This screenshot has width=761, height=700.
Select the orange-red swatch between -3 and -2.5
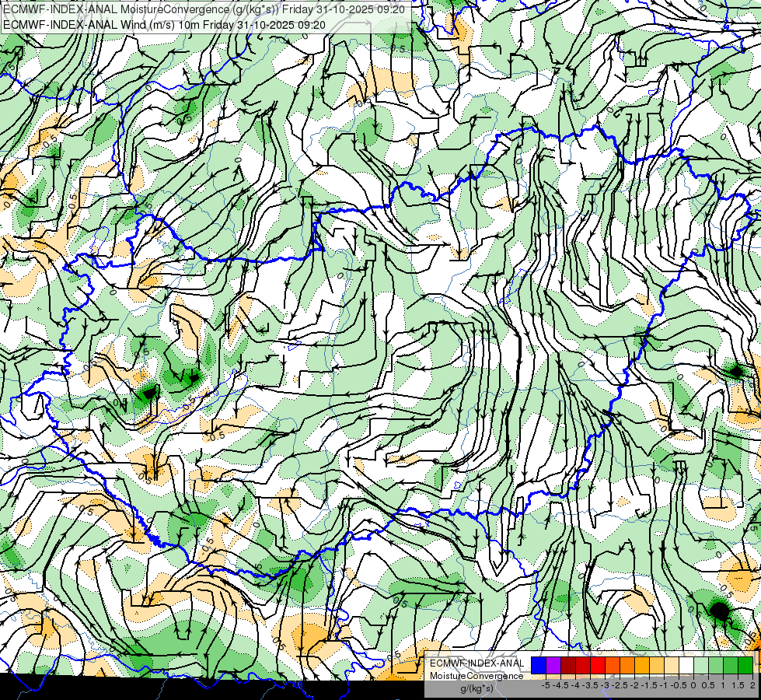(613, 666)
